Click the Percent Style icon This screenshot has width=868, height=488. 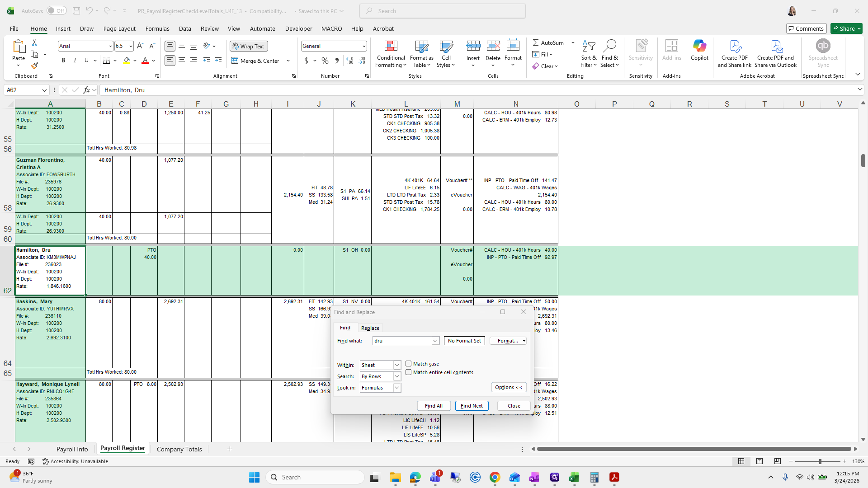click(x=325, y=61)
